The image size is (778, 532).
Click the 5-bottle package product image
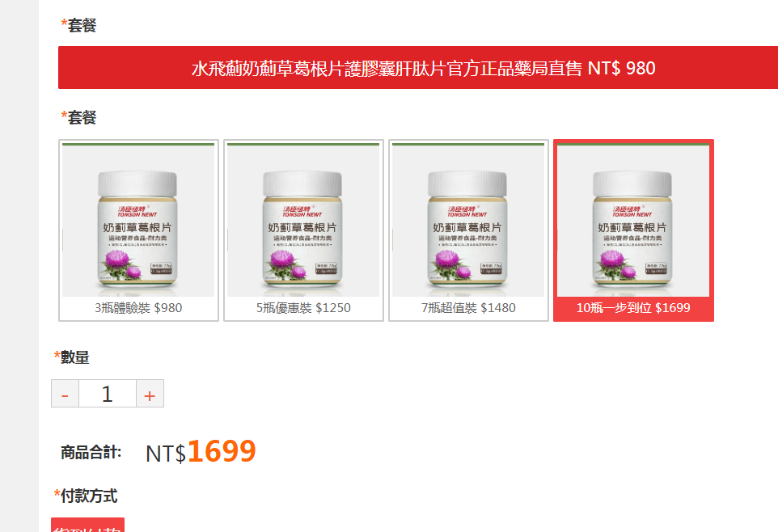[x=303, y=220]
